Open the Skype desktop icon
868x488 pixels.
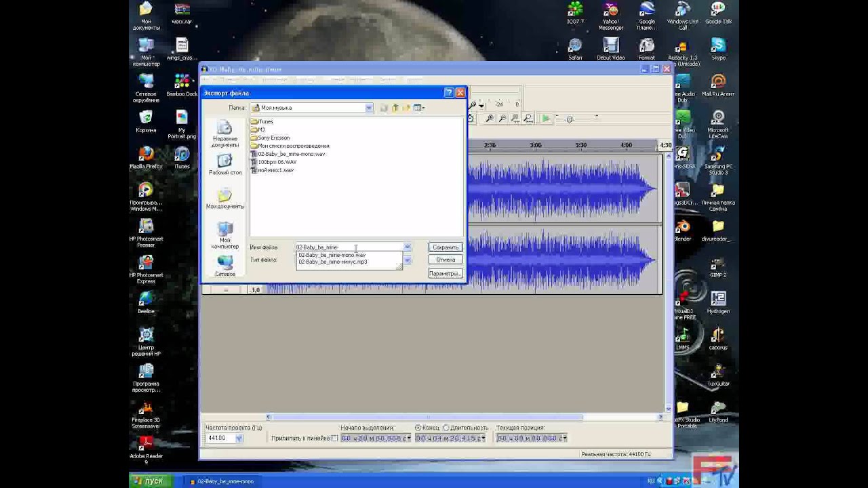coord(718,49)
